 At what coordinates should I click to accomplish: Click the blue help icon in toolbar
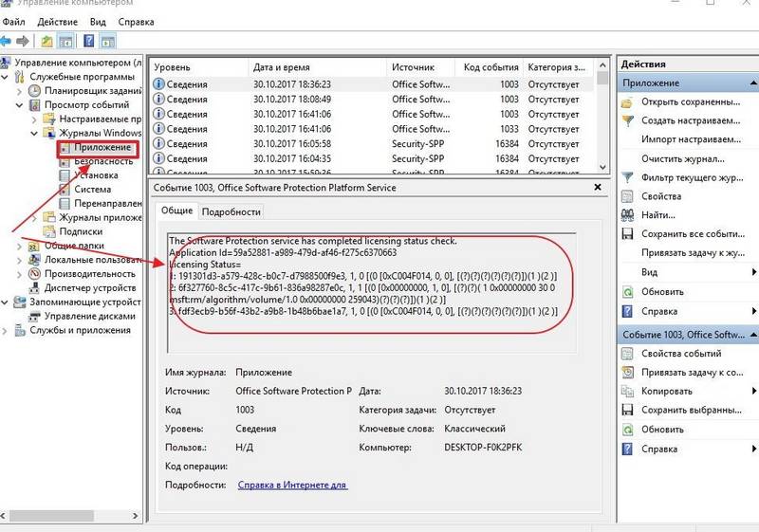click(x=89, y=41)
